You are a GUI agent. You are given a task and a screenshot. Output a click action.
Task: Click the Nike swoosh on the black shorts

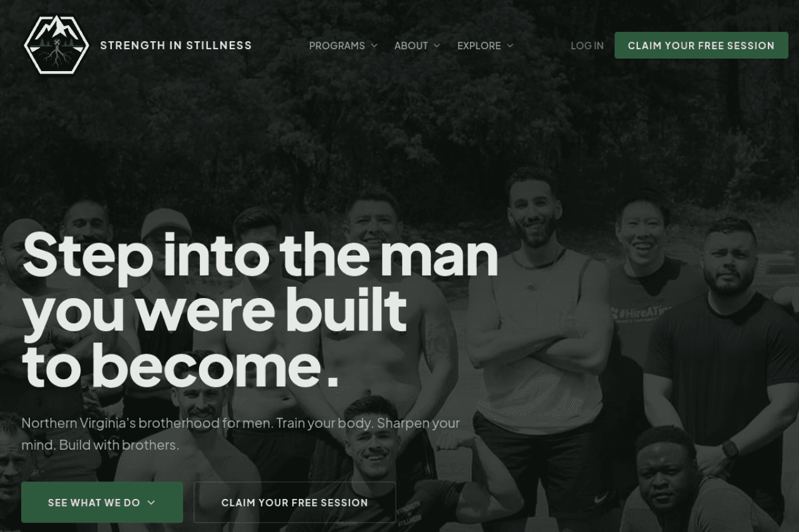[600, 499]
